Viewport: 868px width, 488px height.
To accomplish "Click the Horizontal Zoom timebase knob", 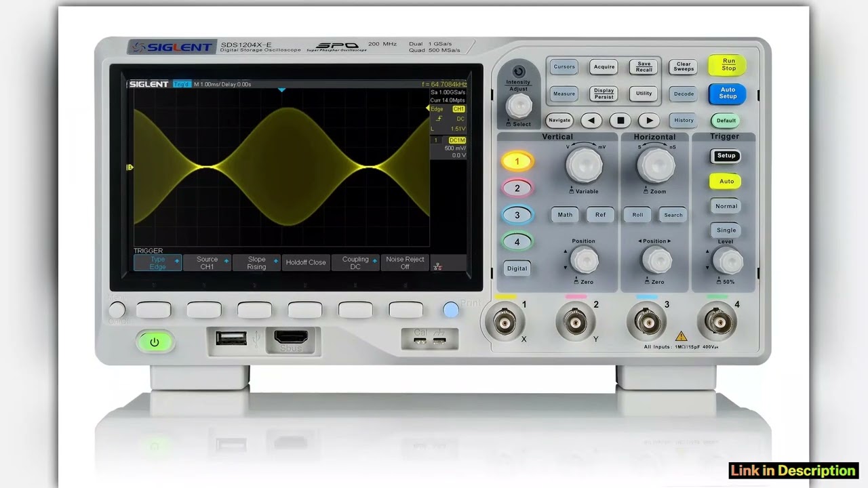I will point(656,165).
